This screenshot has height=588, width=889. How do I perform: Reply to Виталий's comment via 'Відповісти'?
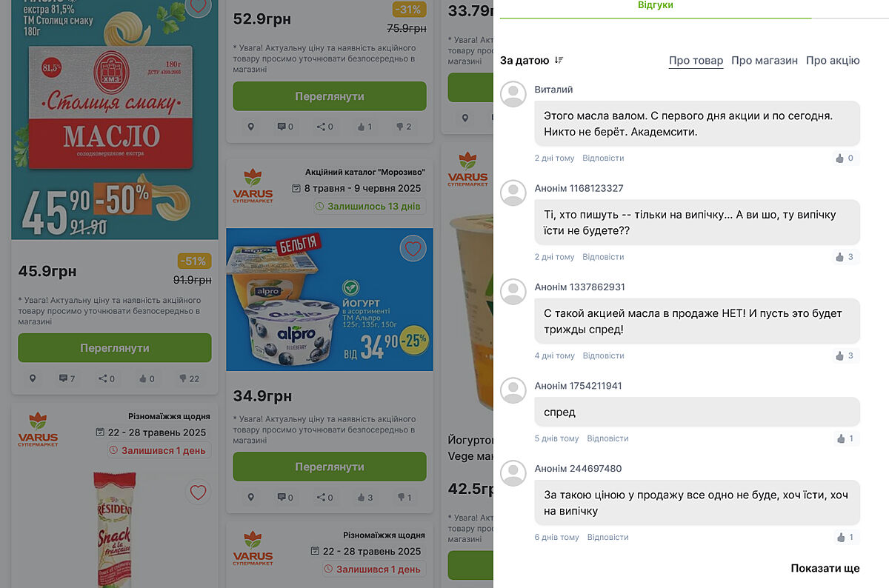[x=603, y=158]
